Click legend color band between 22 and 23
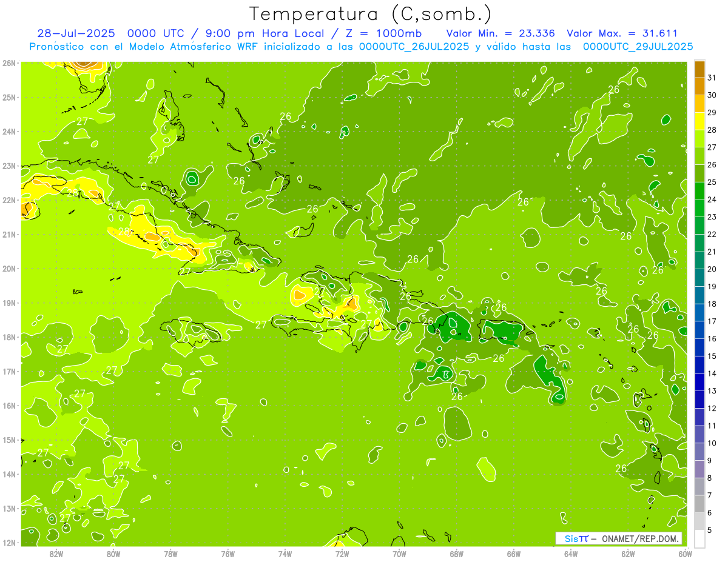The width and height of the screenshot is (728, 562). pos(699,226)
